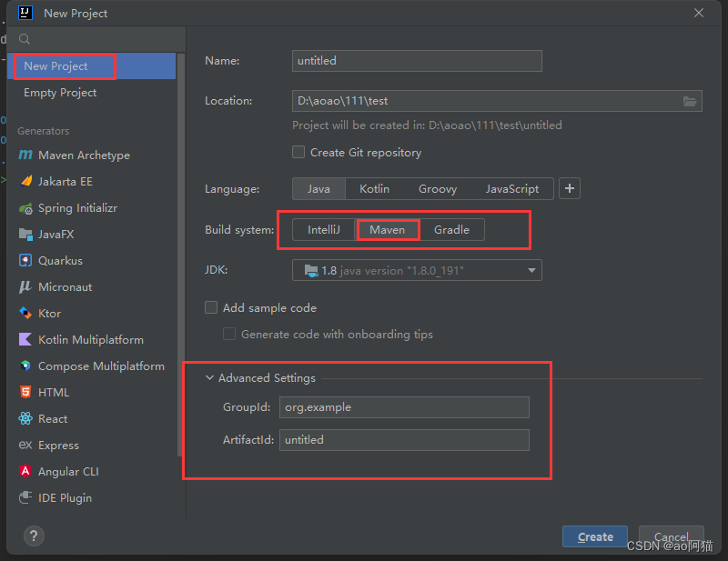Choose IntelliJ build system

(x=324, y=230)
